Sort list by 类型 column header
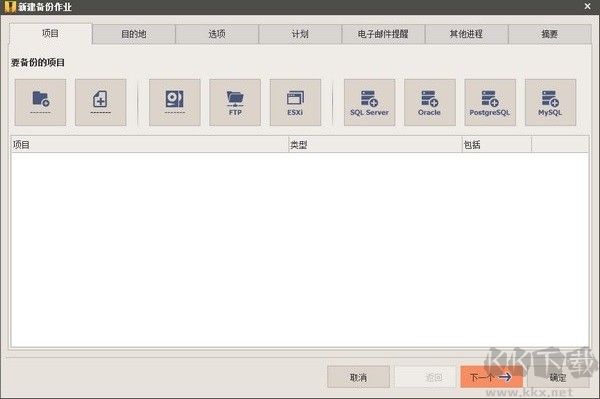 [375, 145]
